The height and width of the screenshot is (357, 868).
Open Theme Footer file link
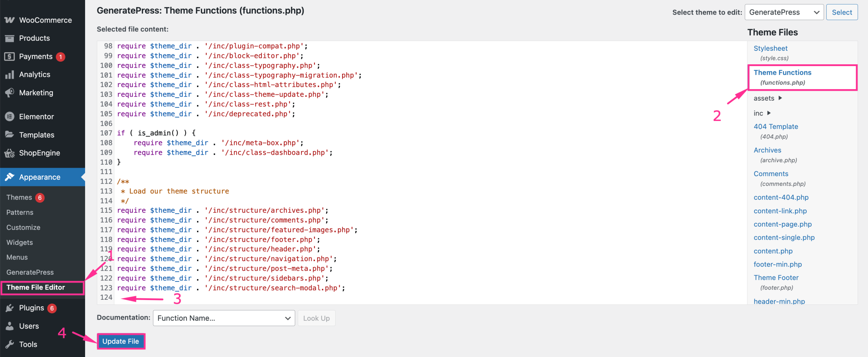pyautogui.click(x=776, y=278)
